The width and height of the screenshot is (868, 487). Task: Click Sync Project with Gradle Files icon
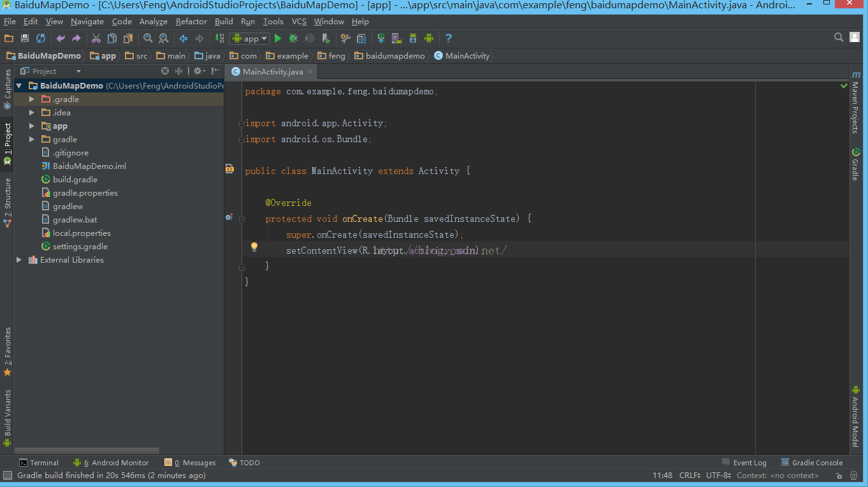click(x=381, y=38)
